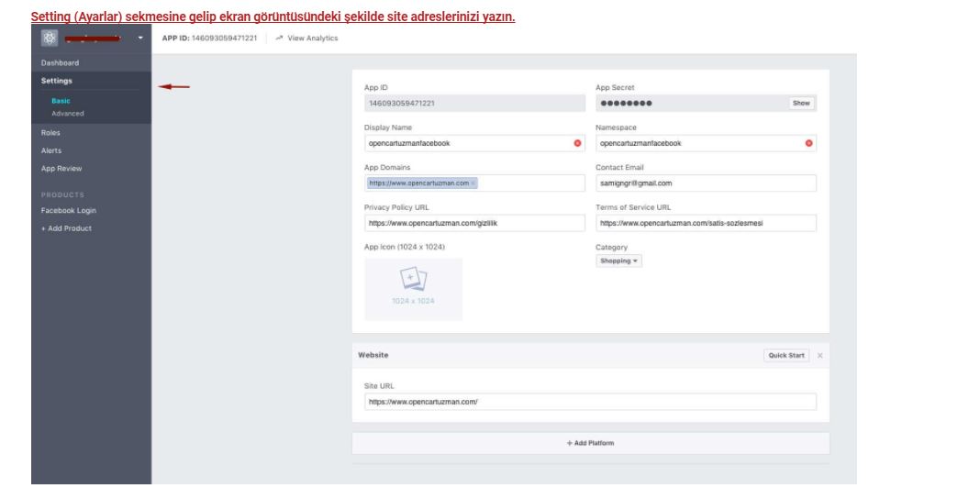Click the Namespace red error icon
Screen dimensions: 980x499
click(808, 143)
